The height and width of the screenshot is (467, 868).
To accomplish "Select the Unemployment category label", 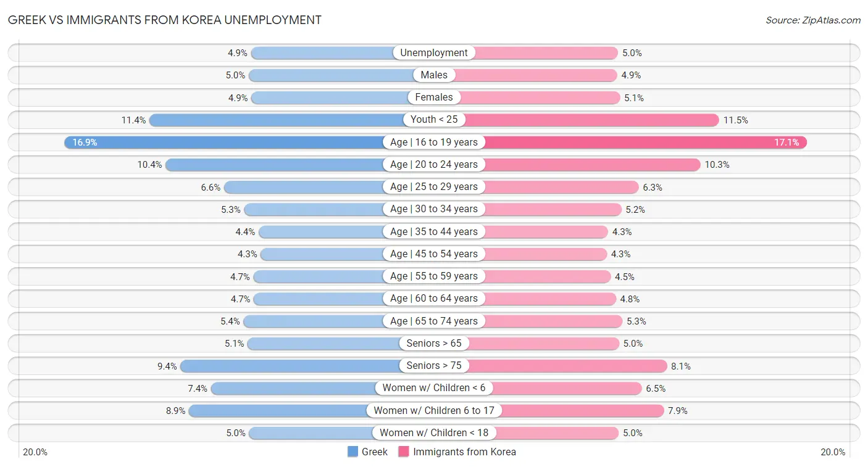I will (x=434, y=53).
